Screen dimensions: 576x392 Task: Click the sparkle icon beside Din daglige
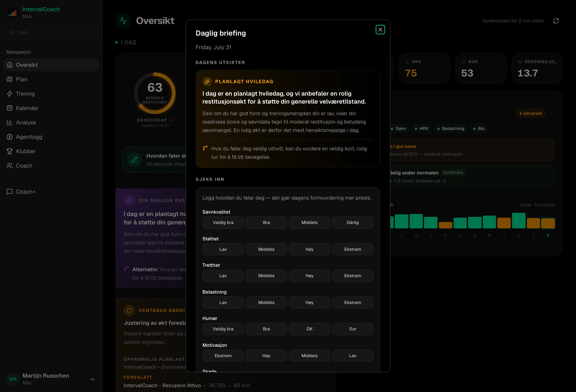[x=129, y=200]
